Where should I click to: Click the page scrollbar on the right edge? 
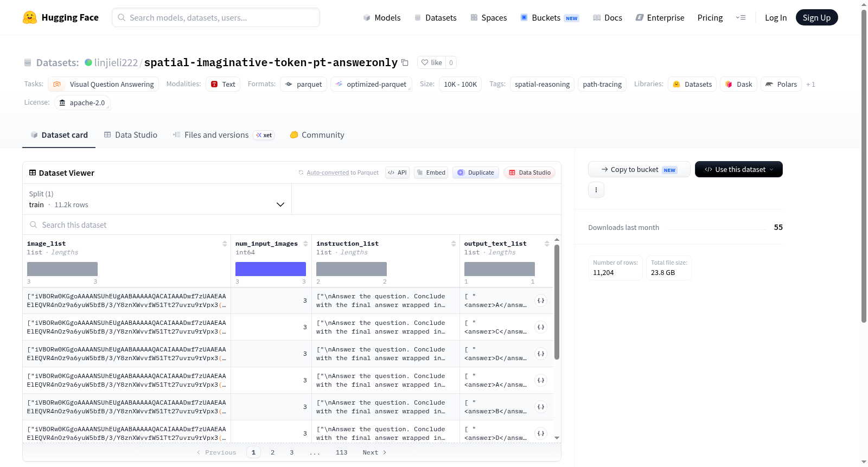coord(864,166)
